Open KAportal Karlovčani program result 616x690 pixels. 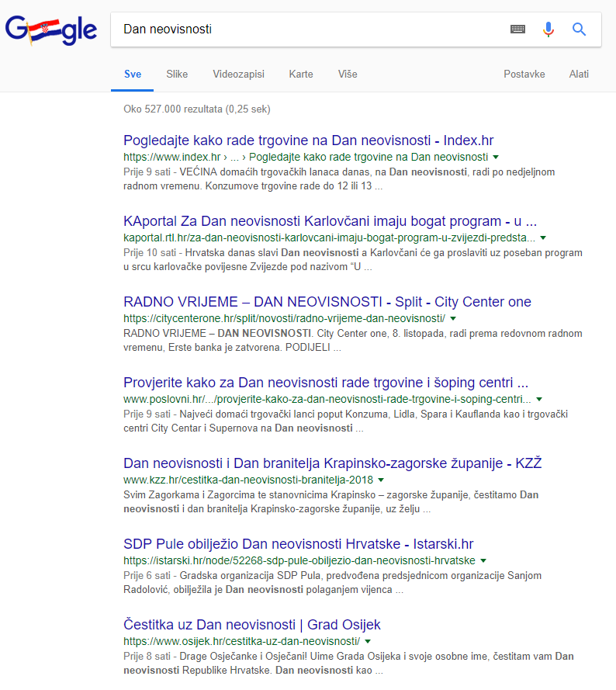(330, 221)
